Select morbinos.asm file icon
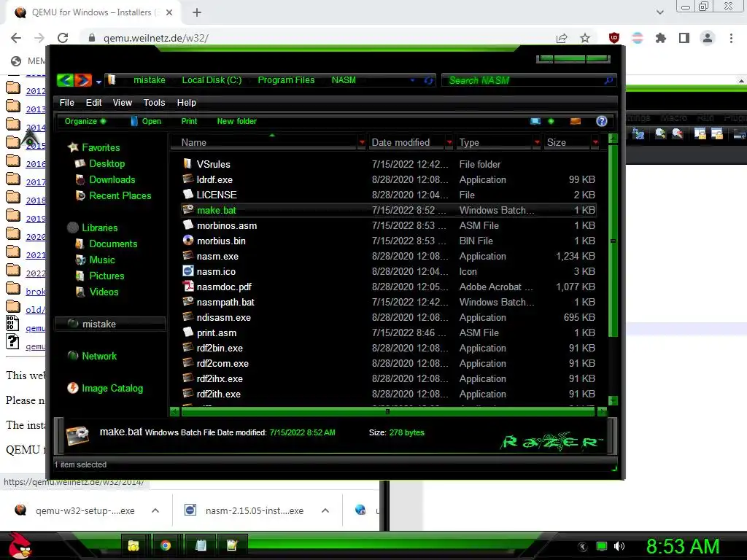 coord(187,225)
